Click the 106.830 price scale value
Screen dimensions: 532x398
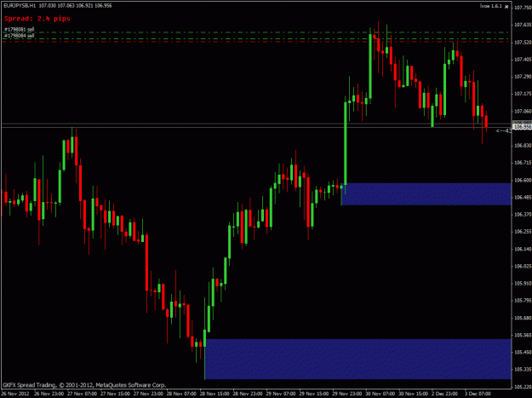pyautogui.click(x=523, y=146)
